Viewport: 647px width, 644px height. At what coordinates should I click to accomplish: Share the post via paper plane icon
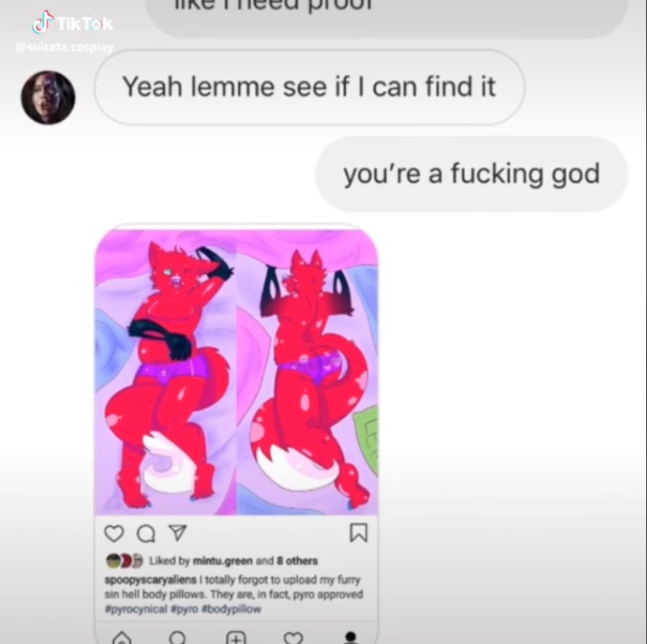click(x=178, y=533)
